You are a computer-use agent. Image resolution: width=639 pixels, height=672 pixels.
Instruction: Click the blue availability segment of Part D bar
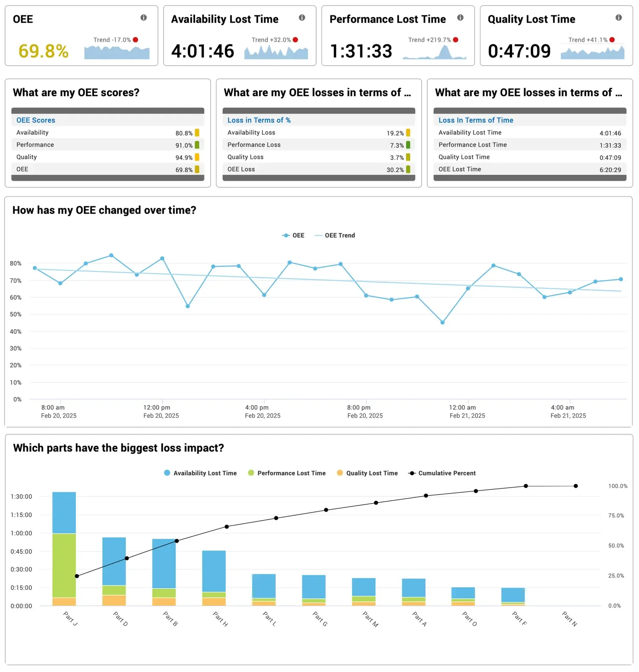coord(114,561)
